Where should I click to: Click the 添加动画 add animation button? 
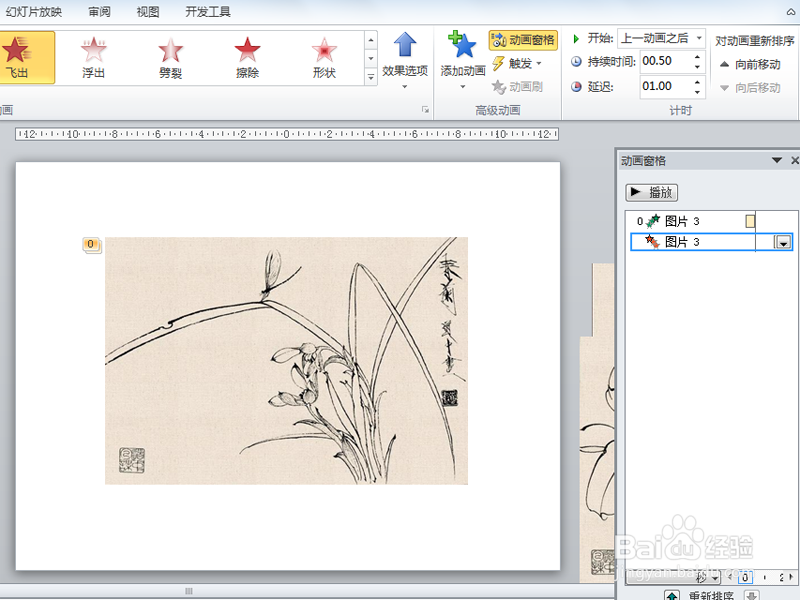[x=463, y=60]
